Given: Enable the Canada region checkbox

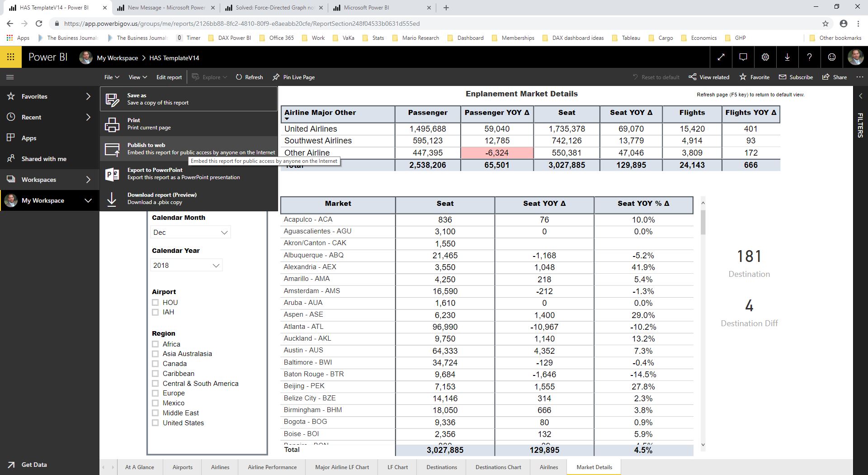Looking at the screenshot, I should click(156, 364).
